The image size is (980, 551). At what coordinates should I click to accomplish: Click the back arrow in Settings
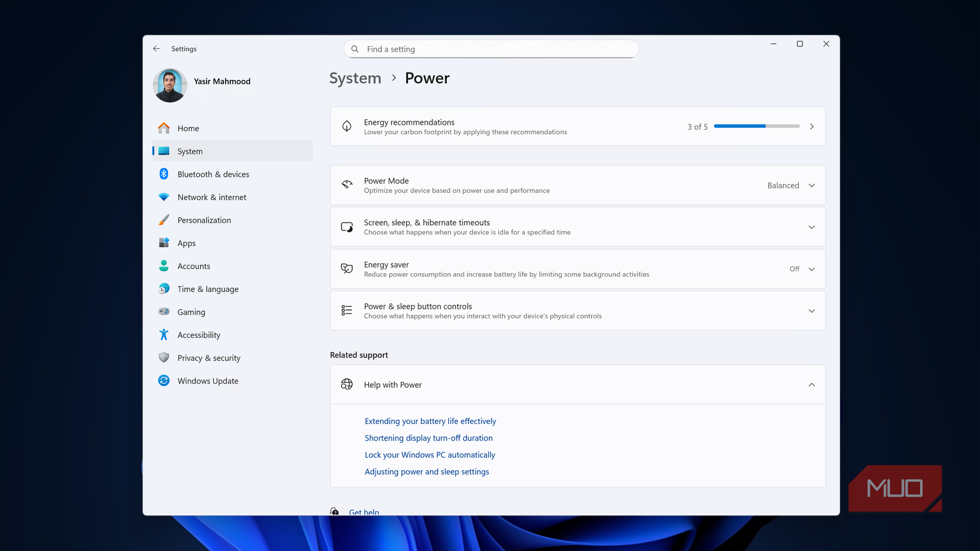[x=156, y=49]
